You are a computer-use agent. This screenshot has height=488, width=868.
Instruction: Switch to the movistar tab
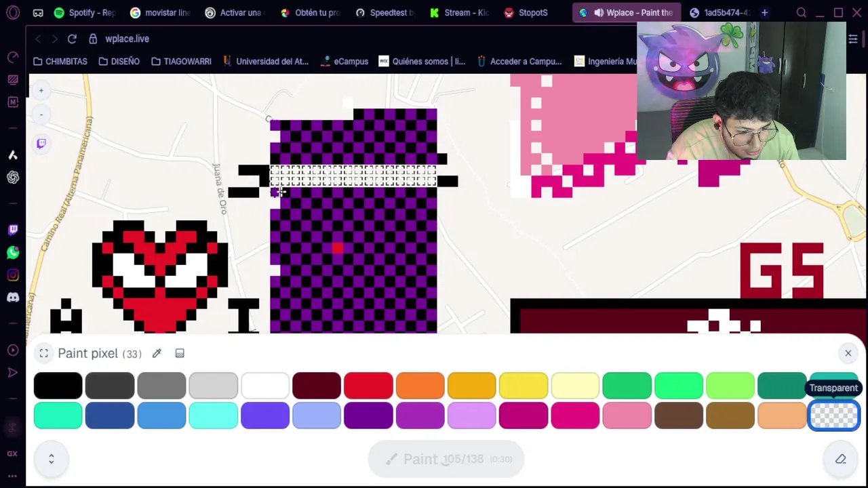[161, 12]
